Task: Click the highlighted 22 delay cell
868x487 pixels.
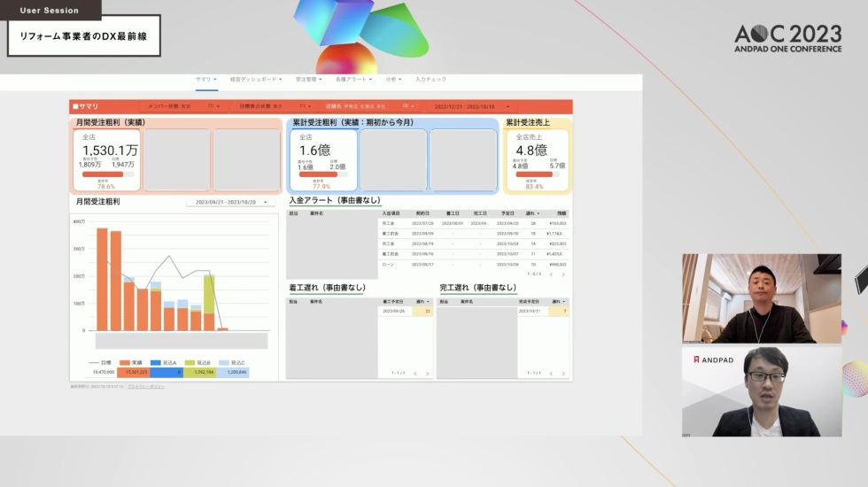Action: coord(423,311)
